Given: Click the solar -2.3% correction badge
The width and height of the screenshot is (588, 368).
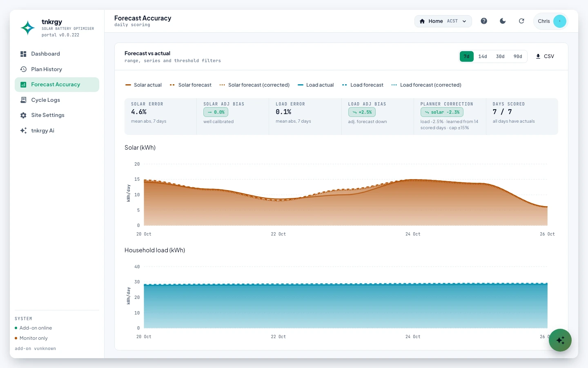Looking at the screenshot, I should (x=442, y=112).
